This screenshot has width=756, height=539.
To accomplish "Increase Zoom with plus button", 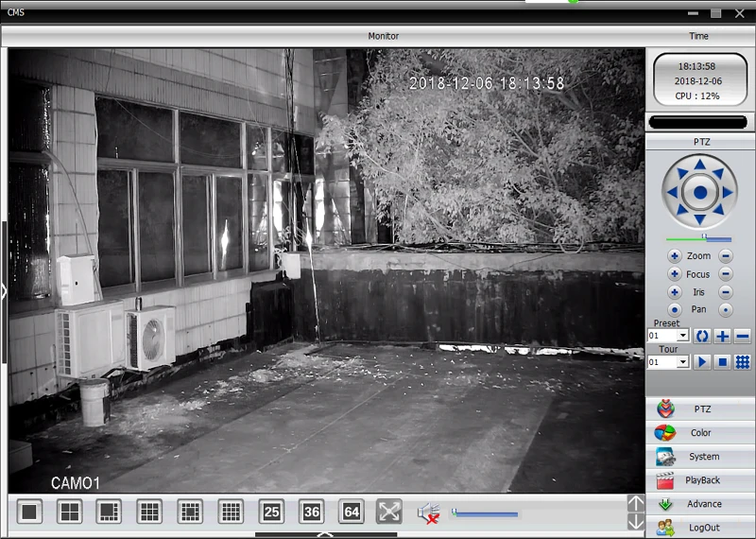I will 675,255.
